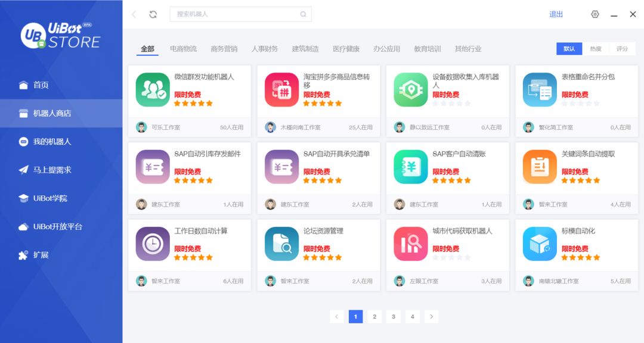Click 限时免费 under SAP客户自动清账
The height and width of the screenshot is (343, 644).
(x=445, y=171)
